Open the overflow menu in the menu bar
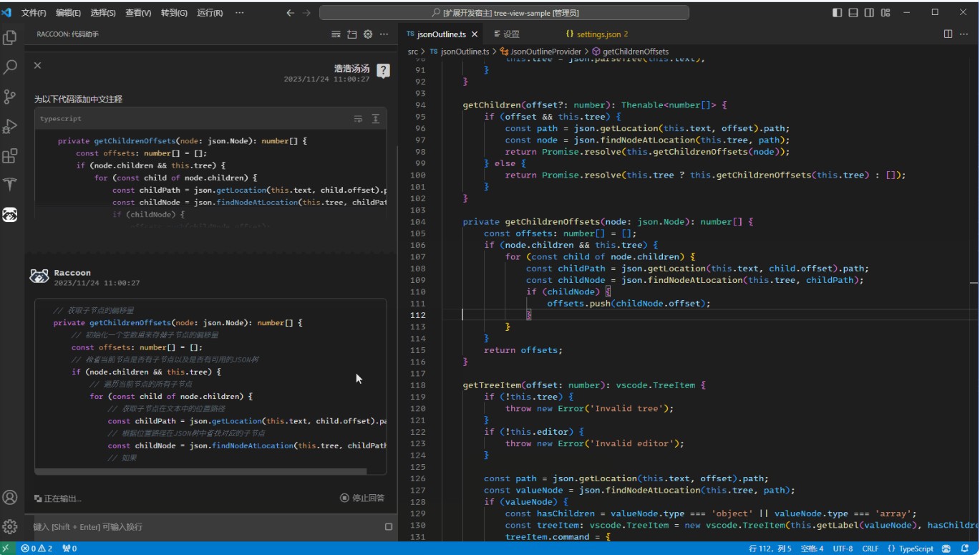 (x=239, y=13)
